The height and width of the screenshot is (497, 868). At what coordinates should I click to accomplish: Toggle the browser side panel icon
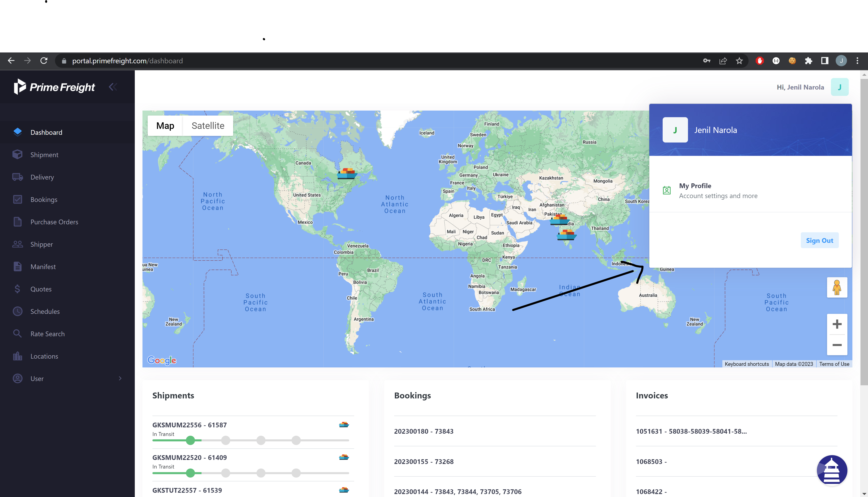pyautogui.click(x=825, y=61)
